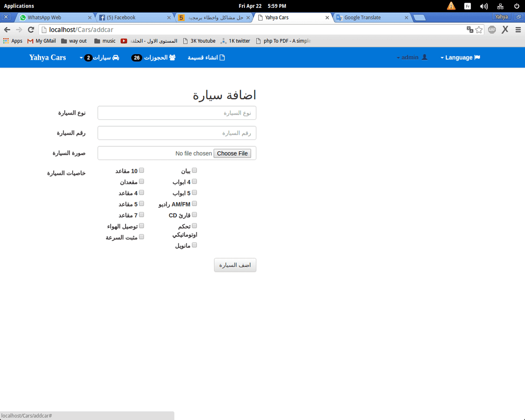This screenshot has width=525, height=420.
Task: Check the 5 ابواب checkbox
Action: point(195,192)
